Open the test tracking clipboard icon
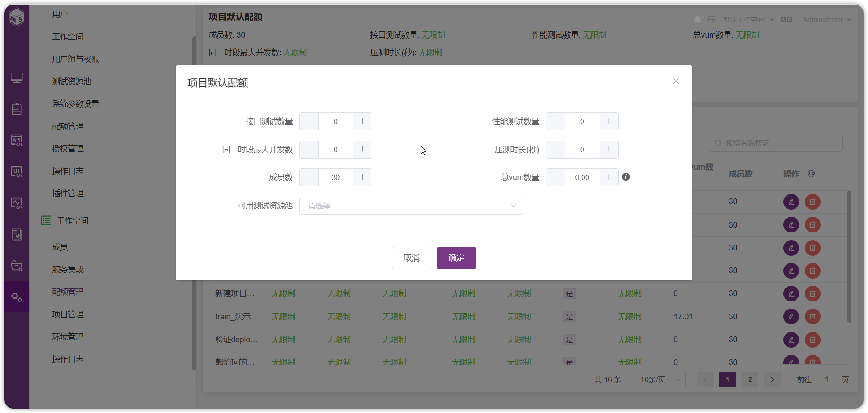Image resolution: width=868 pixels, height=413 pixels. [x=17, y=109]
